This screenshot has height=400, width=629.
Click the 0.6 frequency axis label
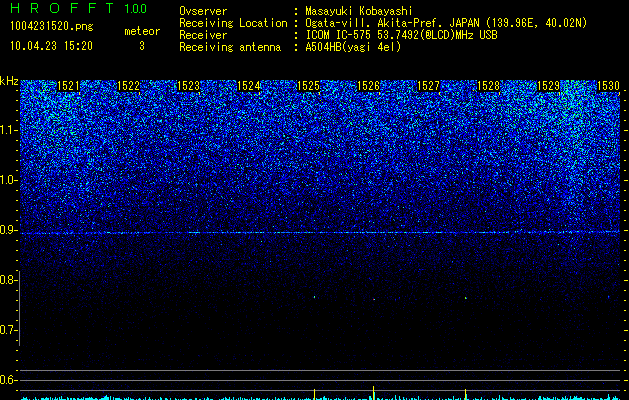[8, 380]
